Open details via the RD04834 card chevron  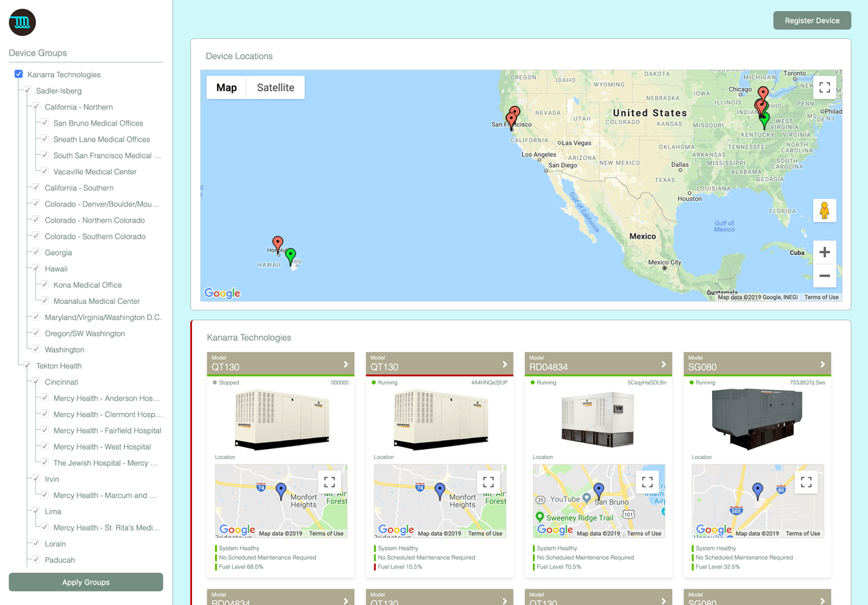[x=664, y=364]
